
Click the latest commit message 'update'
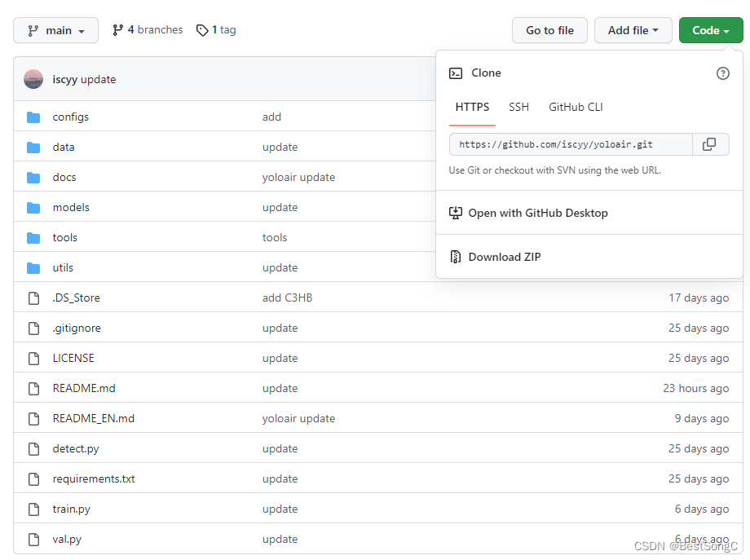[x=99, y=79]
